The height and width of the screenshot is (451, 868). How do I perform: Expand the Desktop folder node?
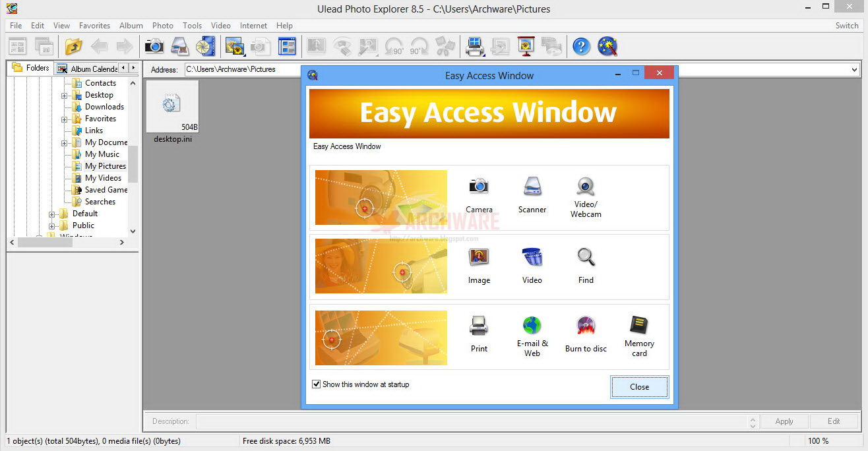tap(65, 95)
